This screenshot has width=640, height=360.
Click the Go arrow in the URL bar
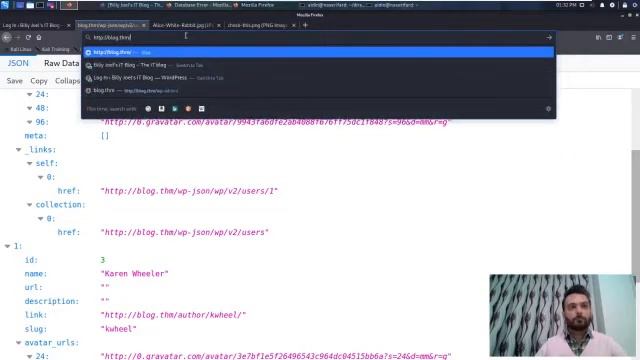(549, 37)
